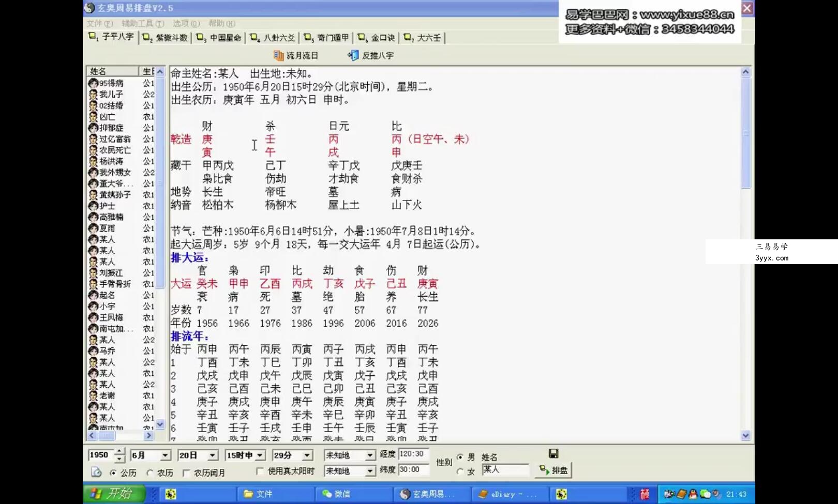838x504 pixels.
Task: Click the page icon beside 公历 radio
Action: 96,472
